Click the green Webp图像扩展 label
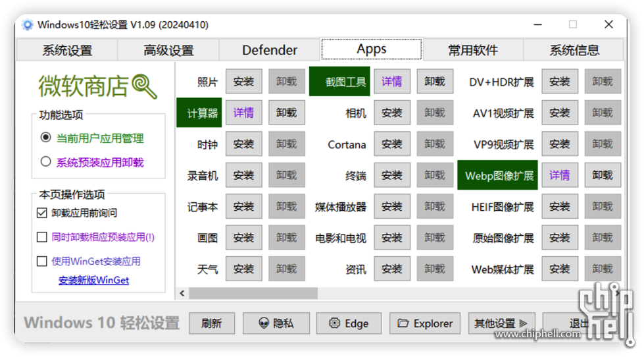The width and height of the screenshot is (644, 357). [497, 175]
